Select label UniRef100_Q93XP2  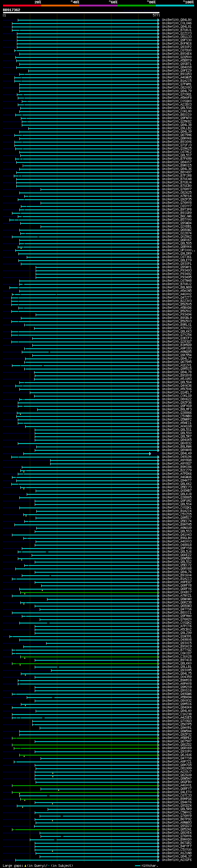point(177,47)
